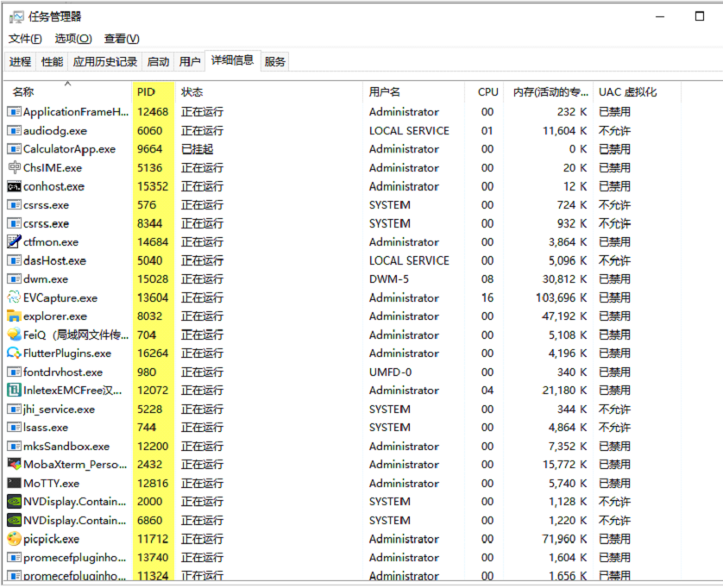Select the fontdrvhost.exe icon
723x588 pixels.
pos(15,372)
